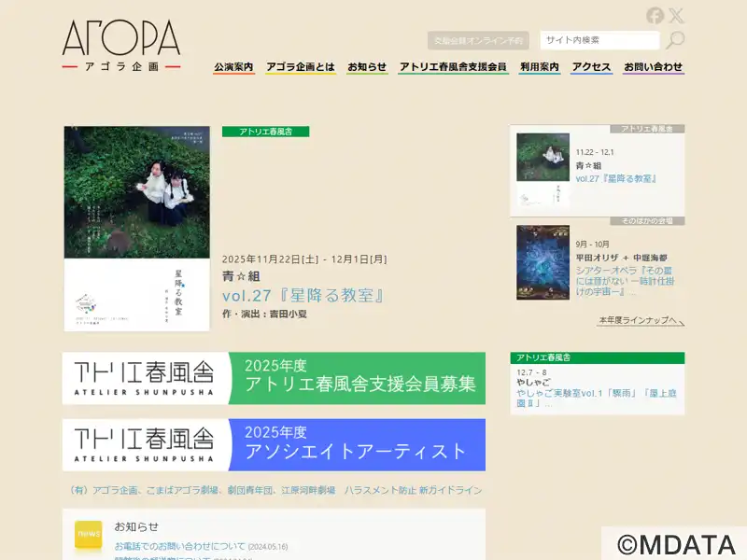Click the yellow news icon
This screenshot has height=560, width=747.
88,534
